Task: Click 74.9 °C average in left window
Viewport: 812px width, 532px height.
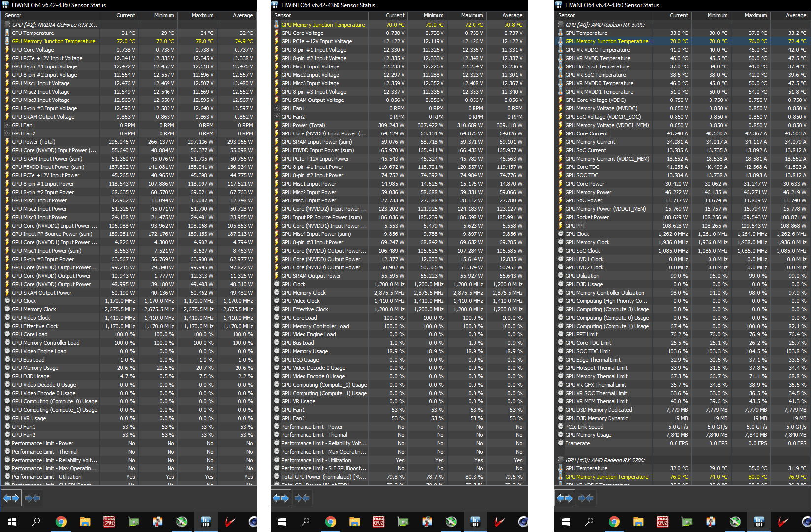Action: point(244,41)
